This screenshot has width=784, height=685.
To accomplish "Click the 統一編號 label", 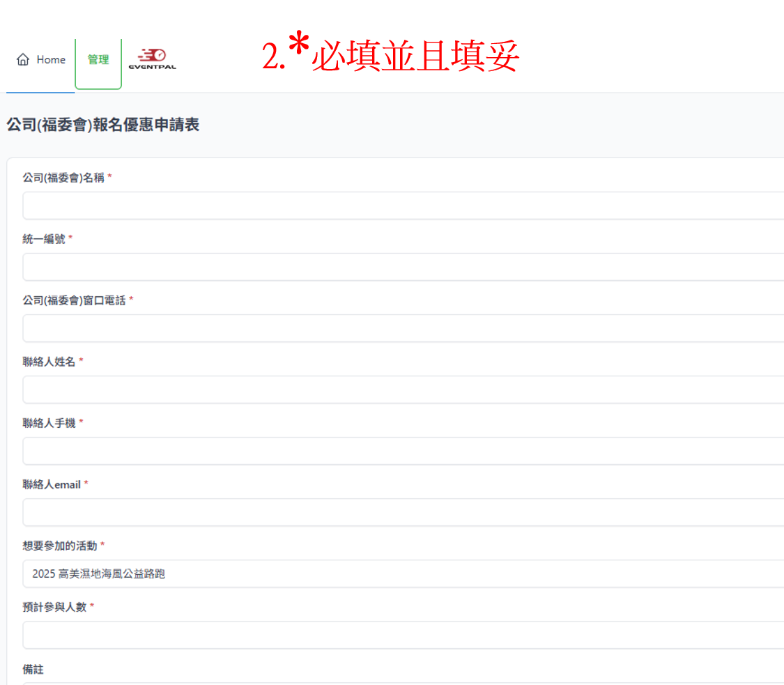I will (44, 239).
